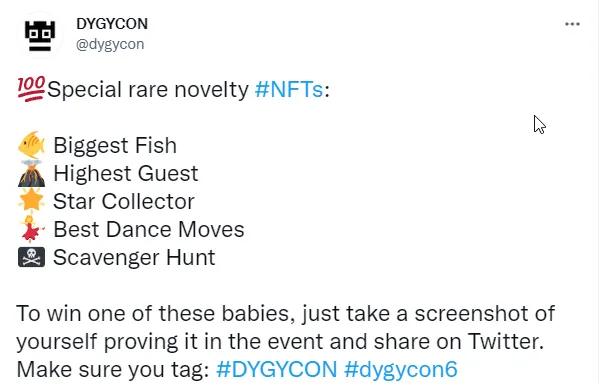The image size is (599, 383).
Task: Click the Best Dance Moves text
Action: coord(149,229)
